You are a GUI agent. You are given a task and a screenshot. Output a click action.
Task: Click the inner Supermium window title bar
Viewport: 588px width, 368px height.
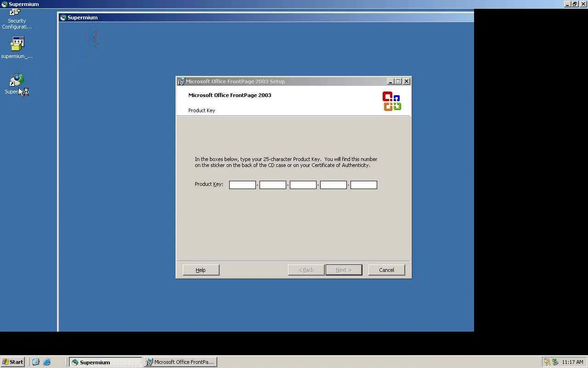click(x=266, y=17)
